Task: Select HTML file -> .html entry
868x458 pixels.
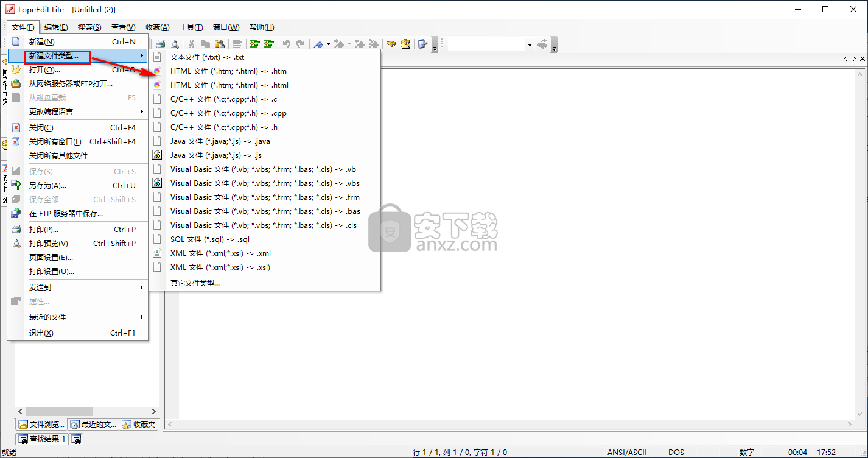Action: click(x=265, y=85)
